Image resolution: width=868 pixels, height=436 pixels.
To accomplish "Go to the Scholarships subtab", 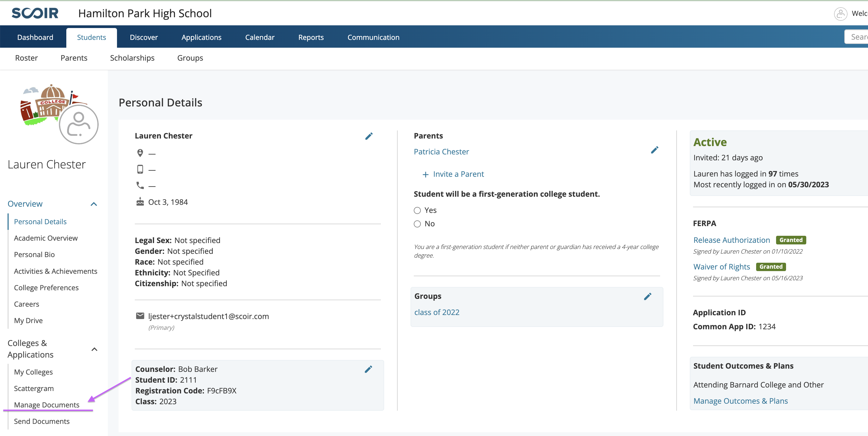I will 132,58.
